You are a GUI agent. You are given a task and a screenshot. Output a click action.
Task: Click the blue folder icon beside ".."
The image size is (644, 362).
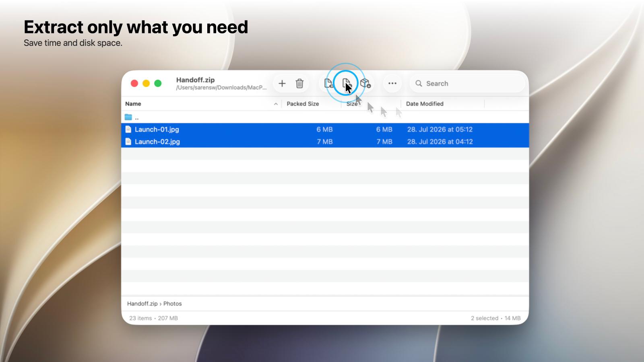128,117
